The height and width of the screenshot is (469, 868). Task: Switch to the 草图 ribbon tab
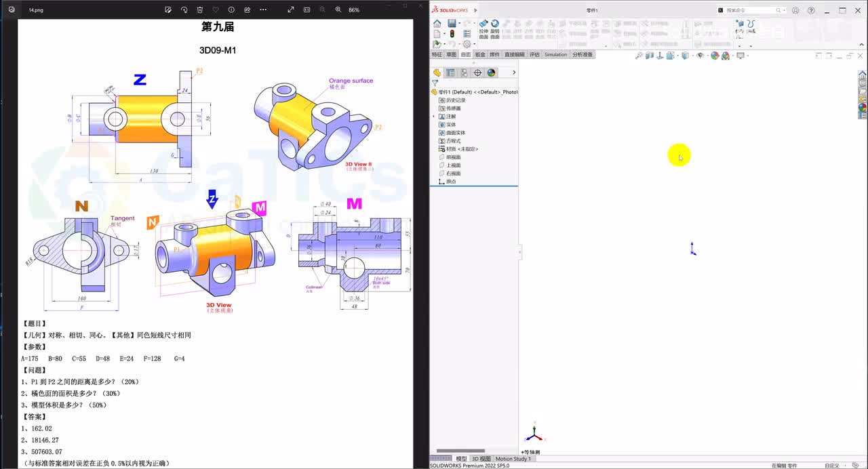pyautogui.click(x=451, y=54)
